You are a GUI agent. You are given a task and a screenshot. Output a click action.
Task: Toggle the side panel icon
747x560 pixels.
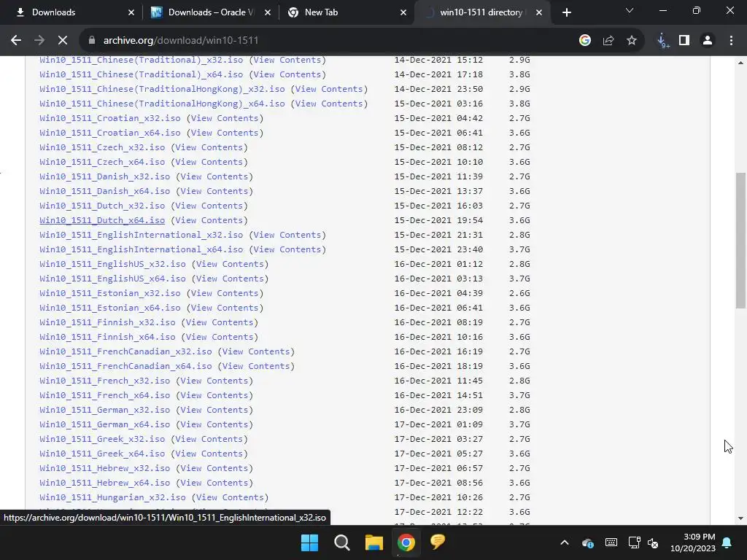click(x=684, y=41)
